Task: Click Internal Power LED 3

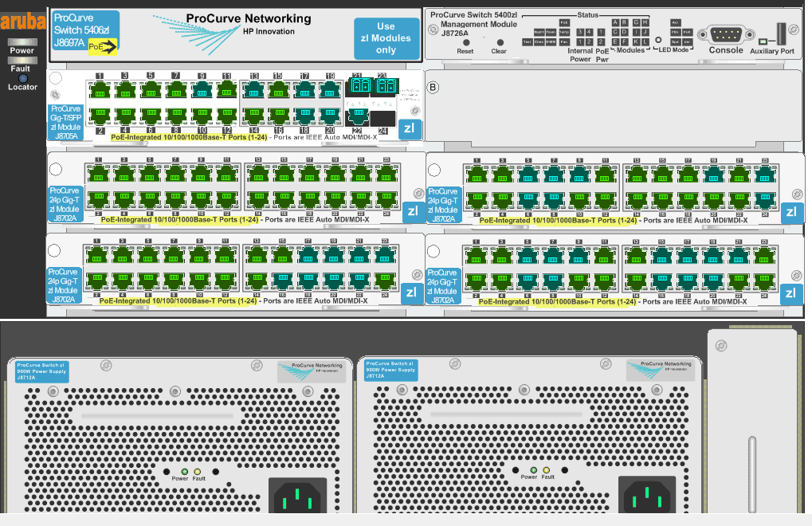Action: [580, 32]
